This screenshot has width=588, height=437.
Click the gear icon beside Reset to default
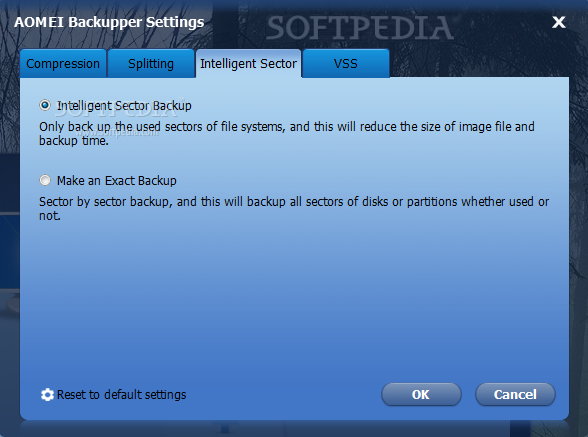click(x=47, y=395)
